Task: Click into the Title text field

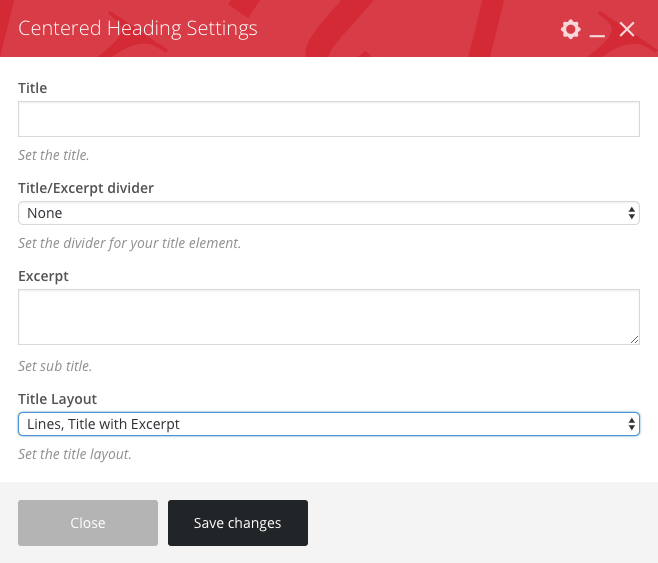Action: (328, 118)
